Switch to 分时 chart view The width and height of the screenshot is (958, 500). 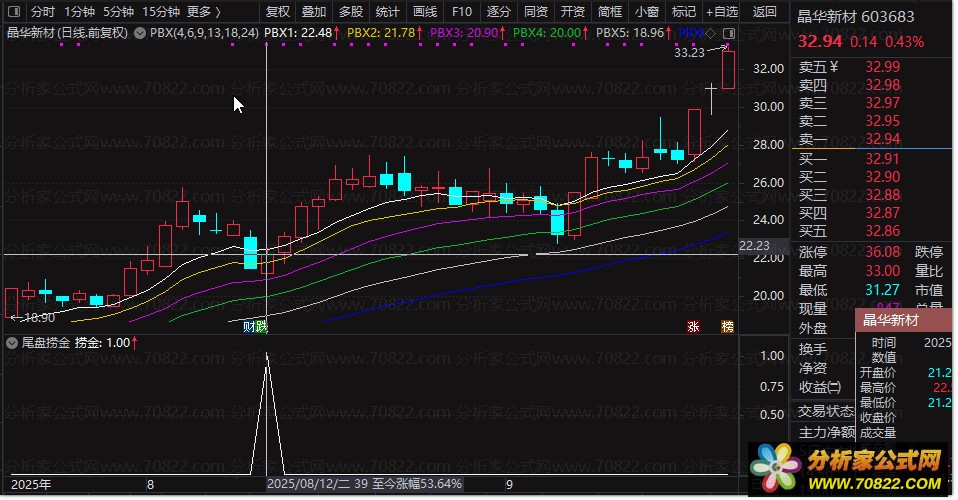click(x=42, y=12)
